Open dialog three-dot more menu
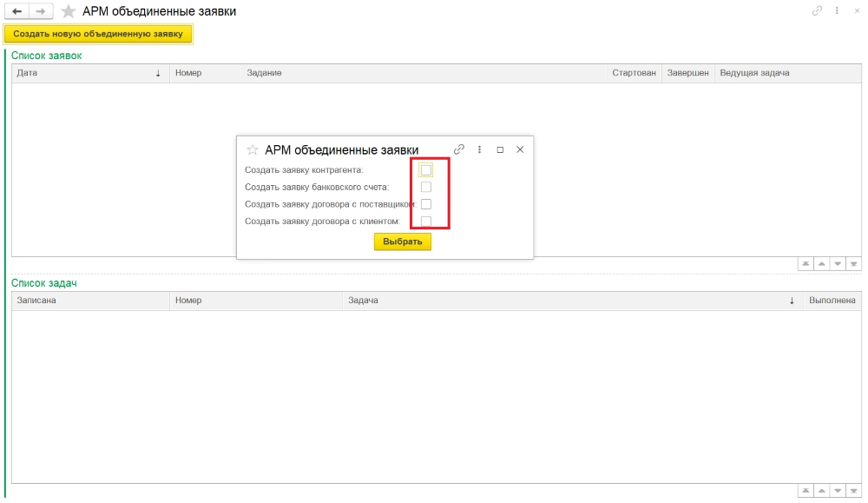The height and width of the screenshot is (503, 868). (x=479, y=149)
